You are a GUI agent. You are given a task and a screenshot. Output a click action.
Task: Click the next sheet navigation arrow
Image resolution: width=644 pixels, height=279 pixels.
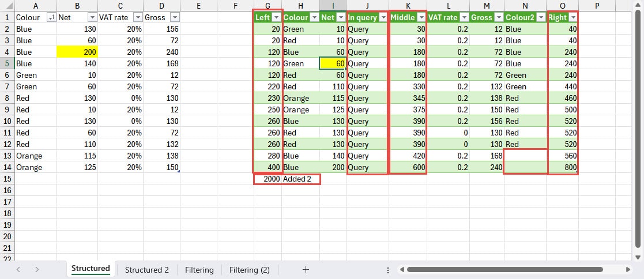[37, 270]
